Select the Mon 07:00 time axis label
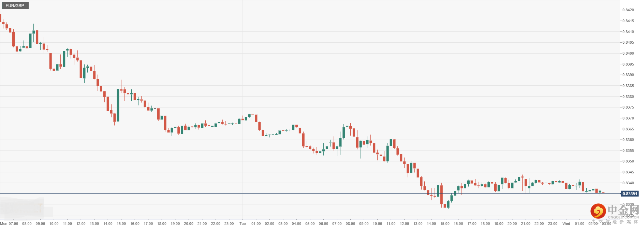The image size is (644, 228). pyautogui.click(x=9, y=224)
